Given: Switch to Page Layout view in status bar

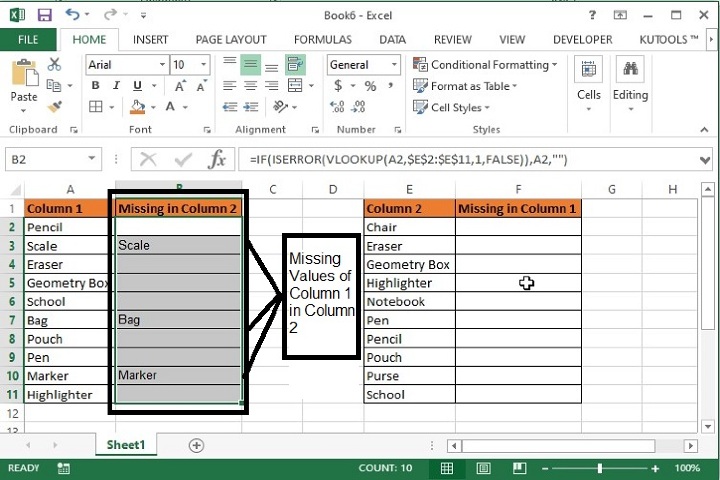Looking at the screenshot, I should click(483, 468).
